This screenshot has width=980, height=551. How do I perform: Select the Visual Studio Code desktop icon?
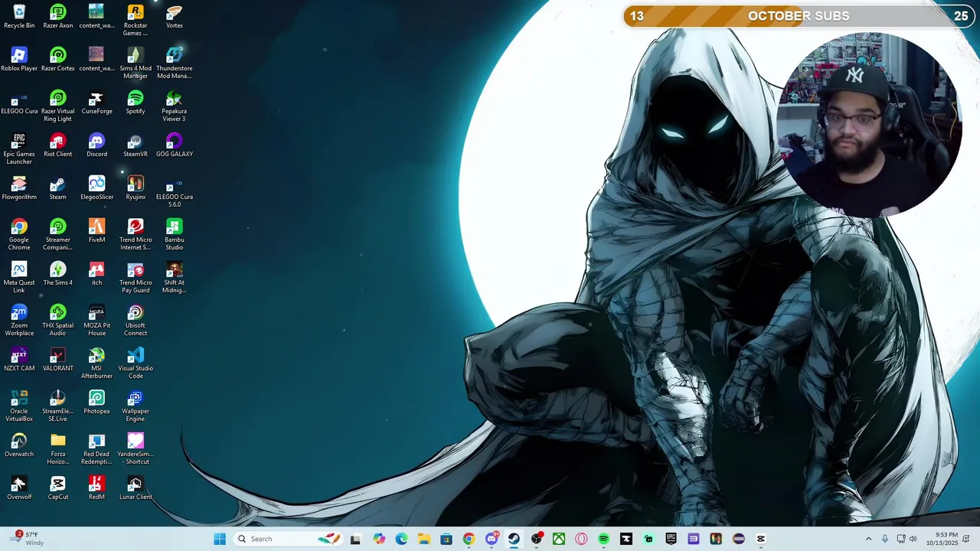point(136,364)
